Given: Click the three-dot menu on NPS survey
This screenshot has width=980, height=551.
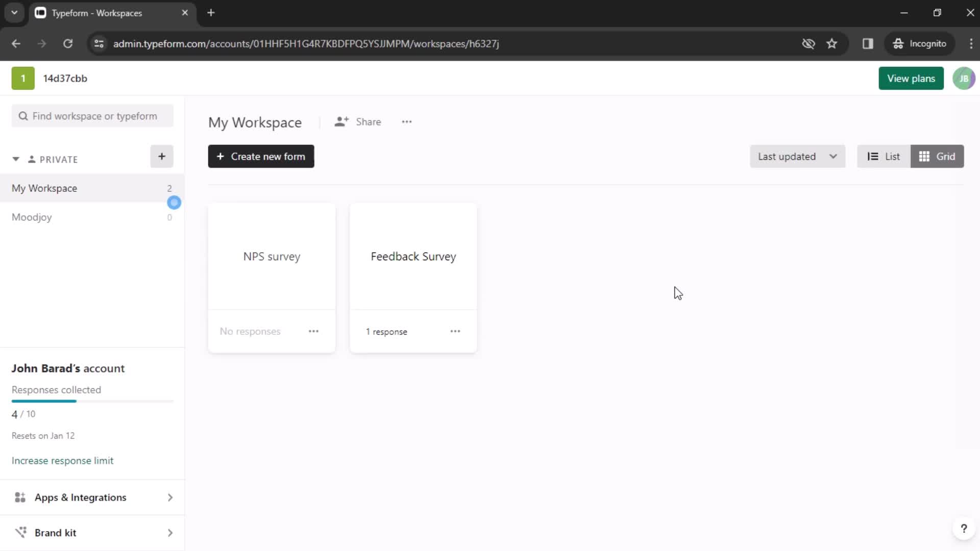Looking at the screenshot, I should click(x=313, y=331).
